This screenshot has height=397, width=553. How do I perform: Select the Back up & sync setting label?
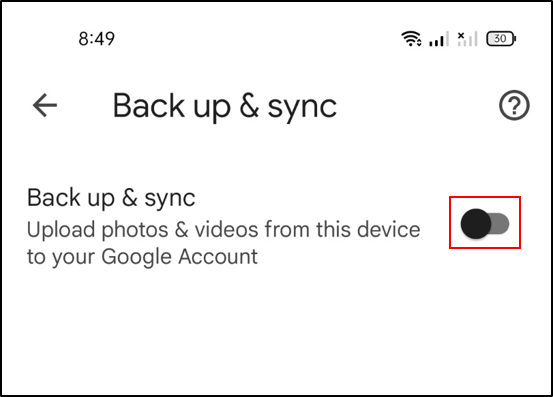[x=111, y=198]
